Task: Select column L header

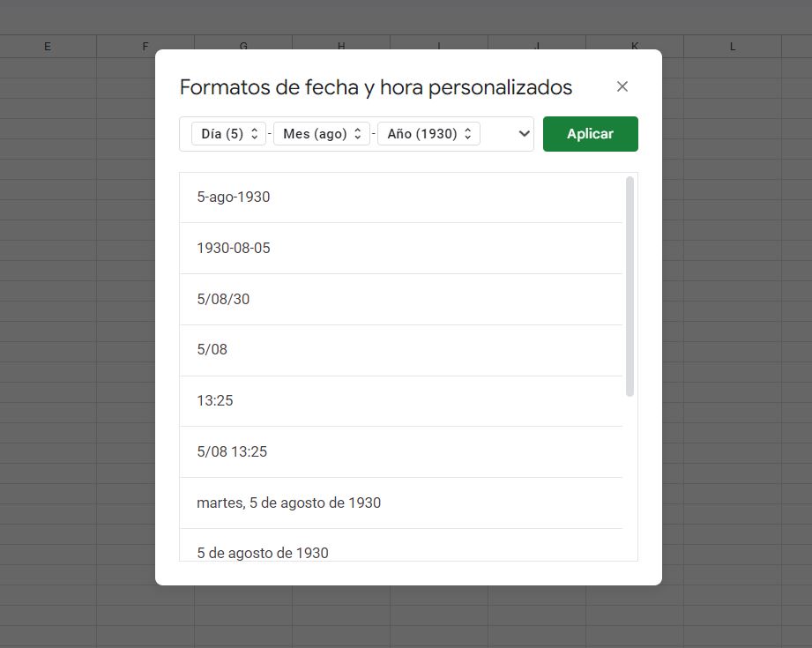Action: pyautogui.click(x=733, y=47)
